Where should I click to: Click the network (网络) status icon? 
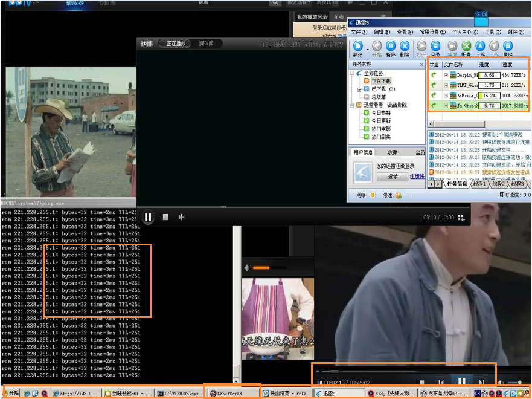click(373, 195)
